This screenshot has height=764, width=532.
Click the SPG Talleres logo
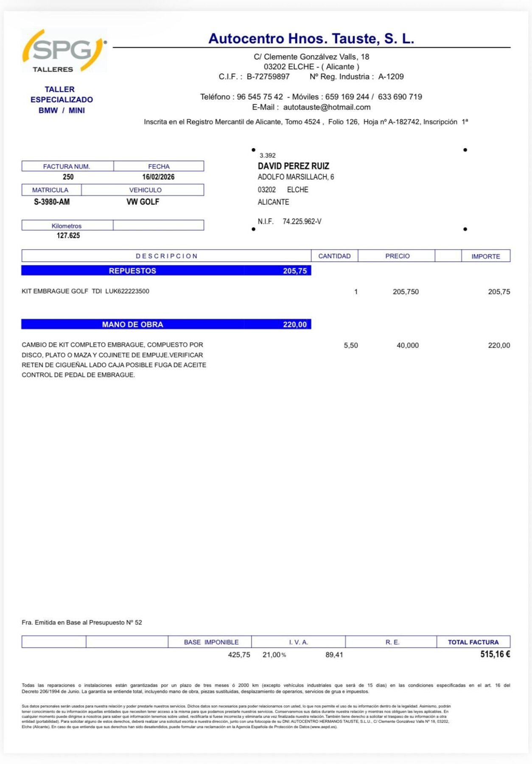pos(64,51)
